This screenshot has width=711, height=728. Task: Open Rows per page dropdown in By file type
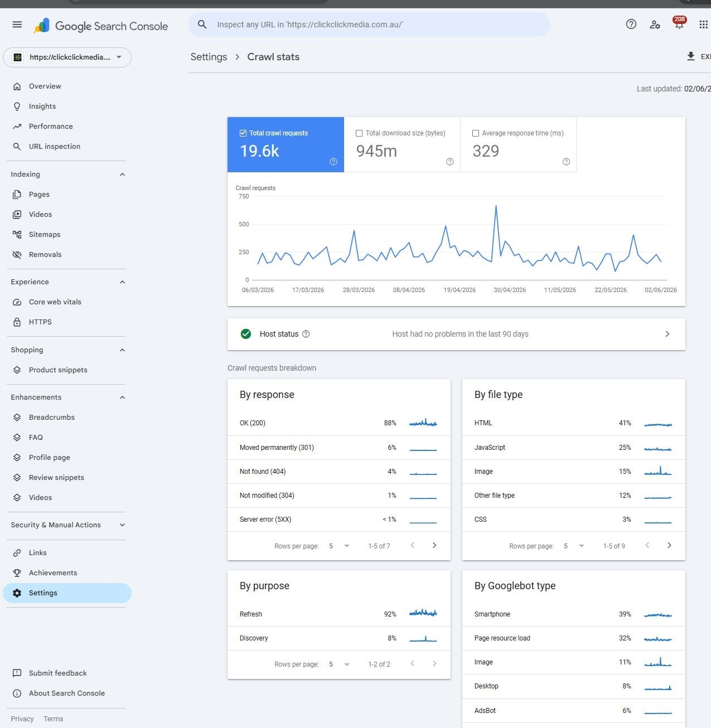(x=574, y=546)
